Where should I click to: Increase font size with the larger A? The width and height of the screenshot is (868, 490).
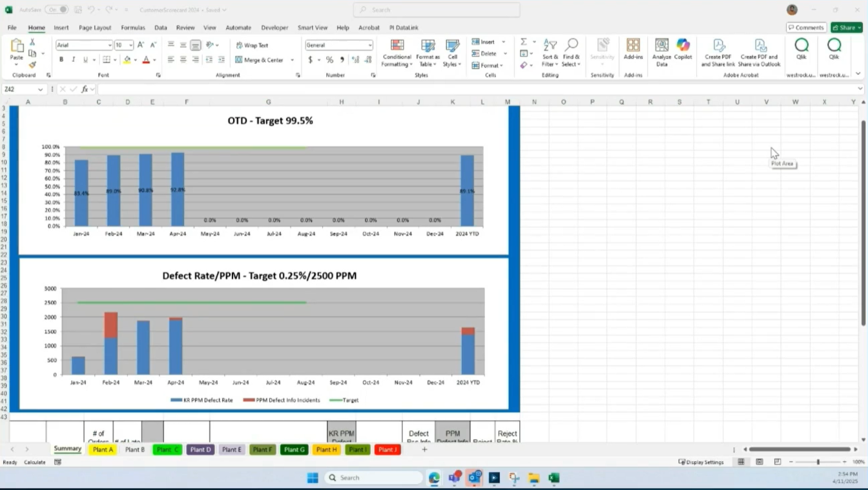click(141, 45)
